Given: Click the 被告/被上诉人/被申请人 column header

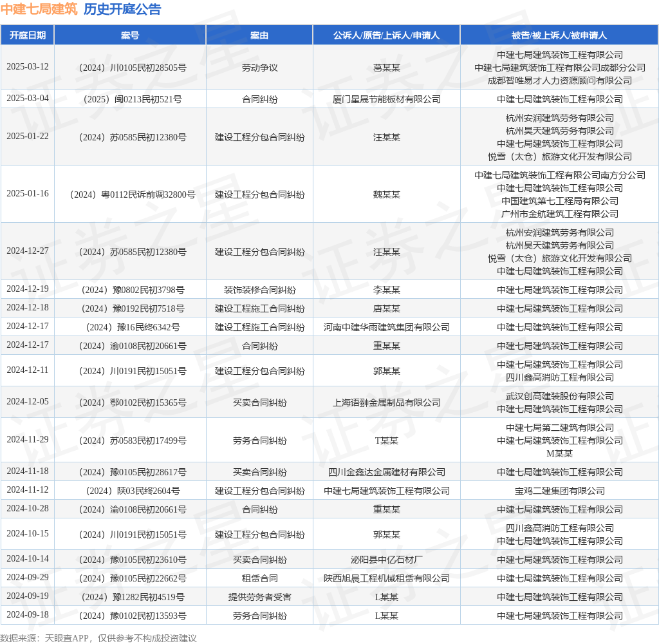Looking at the screenshot, I should 559,35.
